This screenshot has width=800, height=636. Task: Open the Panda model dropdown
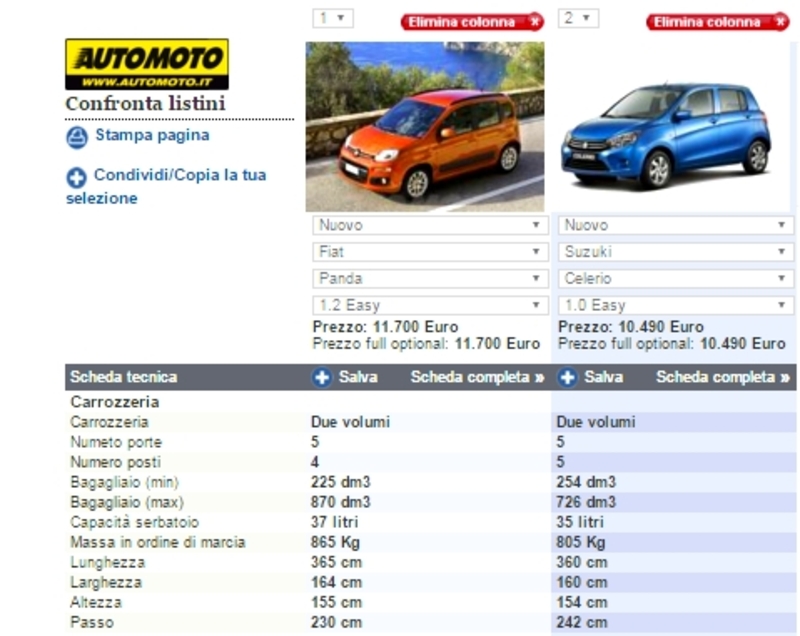[x=430, y=278]
